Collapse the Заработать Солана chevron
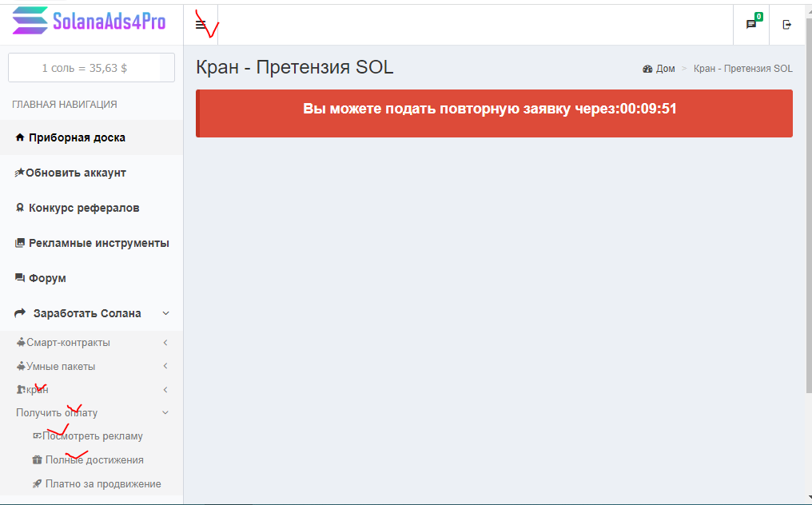This screenshot has width=812, height=505. 165,313
